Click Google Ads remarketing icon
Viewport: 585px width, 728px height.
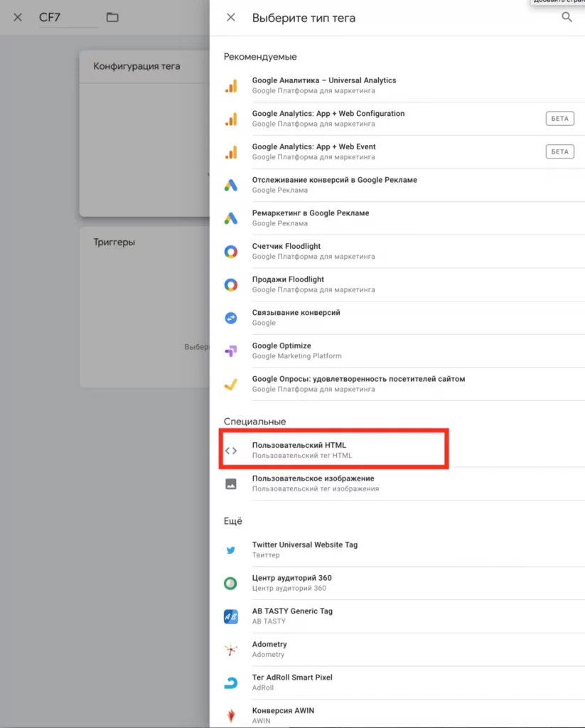231,218
